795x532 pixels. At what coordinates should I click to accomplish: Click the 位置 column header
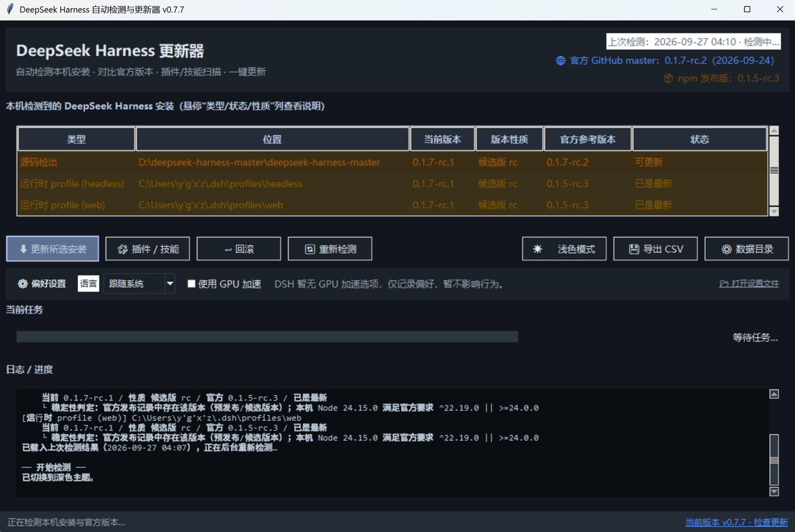[x=273, y=139]
